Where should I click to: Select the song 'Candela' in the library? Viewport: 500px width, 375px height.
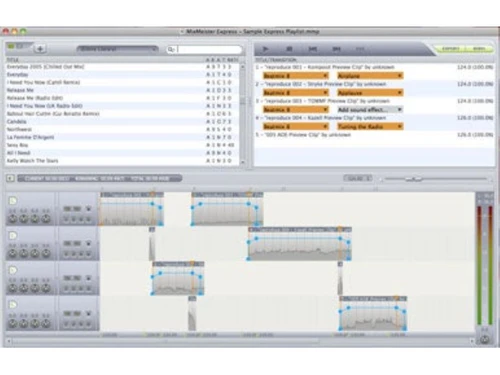[x=122, y=122]
